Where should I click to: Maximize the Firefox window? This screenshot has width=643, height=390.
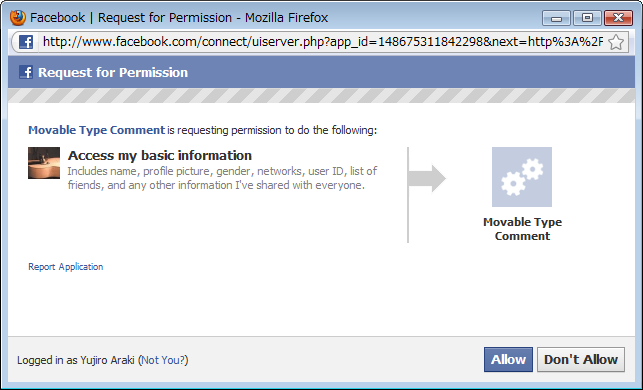587,18
